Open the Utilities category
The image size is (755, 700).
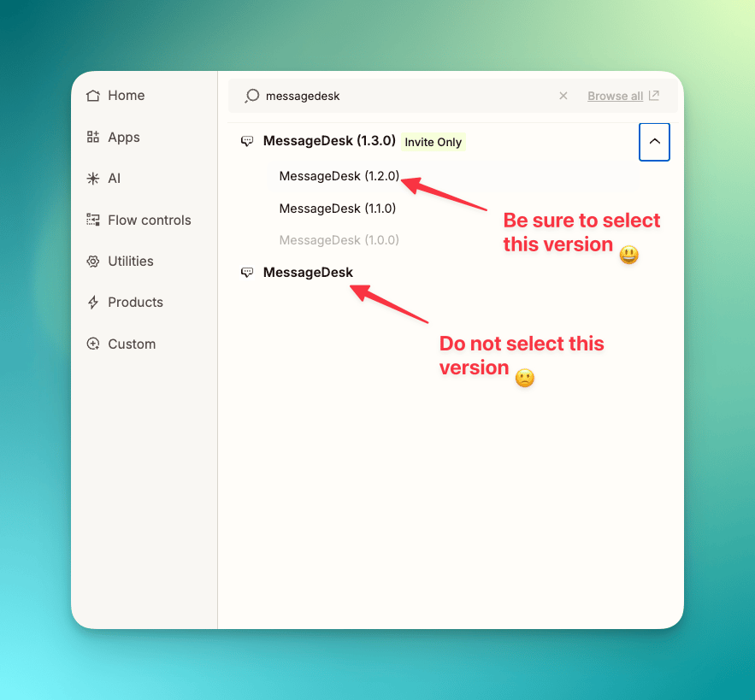[x=131, y=261]
